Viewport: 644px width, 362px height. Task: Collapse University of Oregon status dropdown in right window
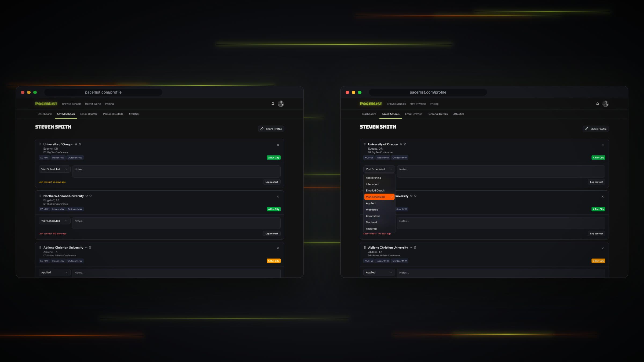(379, 169)
